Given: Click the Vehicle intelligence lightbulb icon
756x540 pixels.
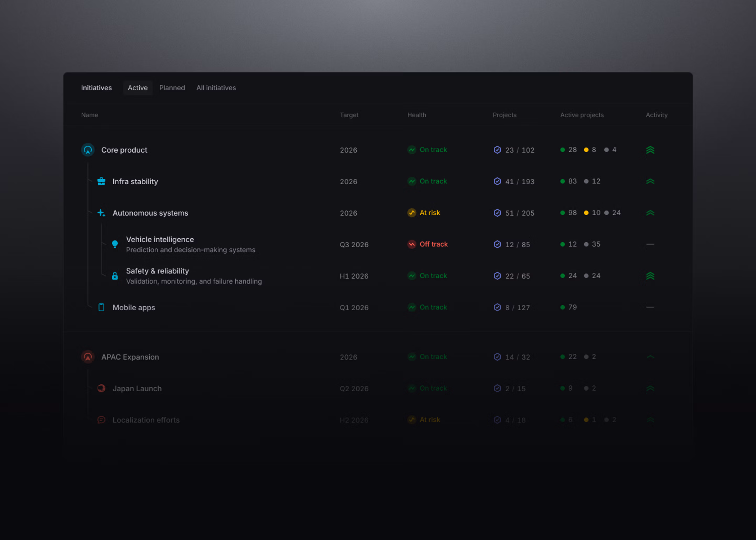Looking at the screenshot, I should 115,244.
